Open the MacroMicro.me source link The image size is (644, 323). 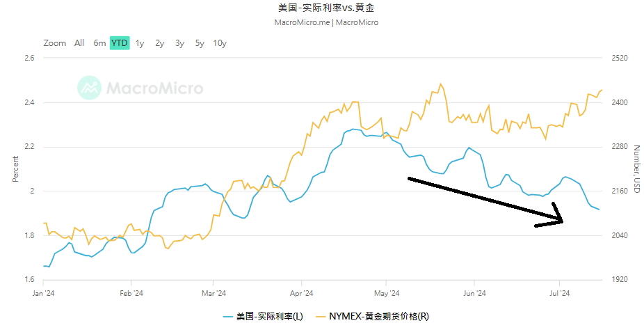(x=302, y=22)
